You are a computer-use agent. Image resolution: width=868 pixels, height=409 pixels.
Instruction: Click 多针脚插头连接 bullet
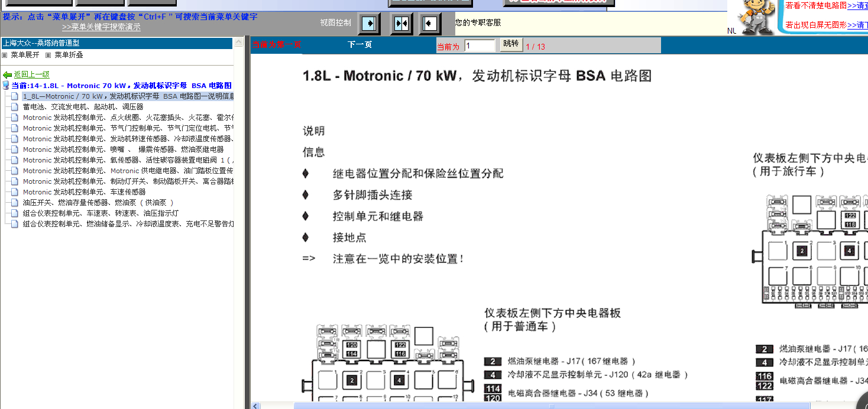coord(373,195)
